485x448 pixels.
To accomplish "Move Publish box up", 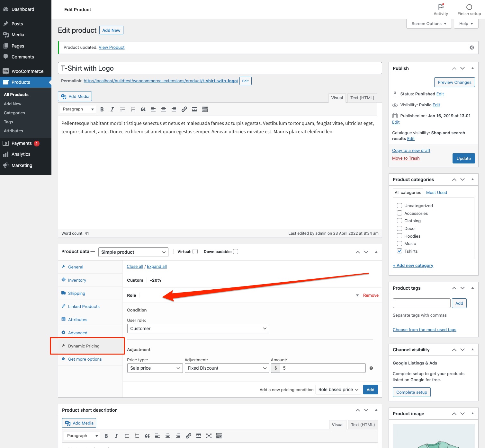I will pyautogui.click(x=454, y=68).
